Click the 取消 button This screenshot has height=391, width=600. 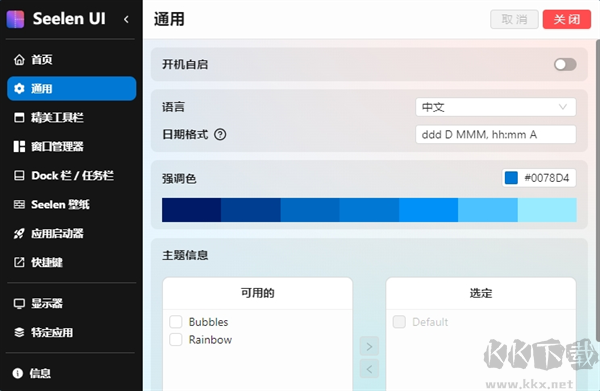(514, 19)
